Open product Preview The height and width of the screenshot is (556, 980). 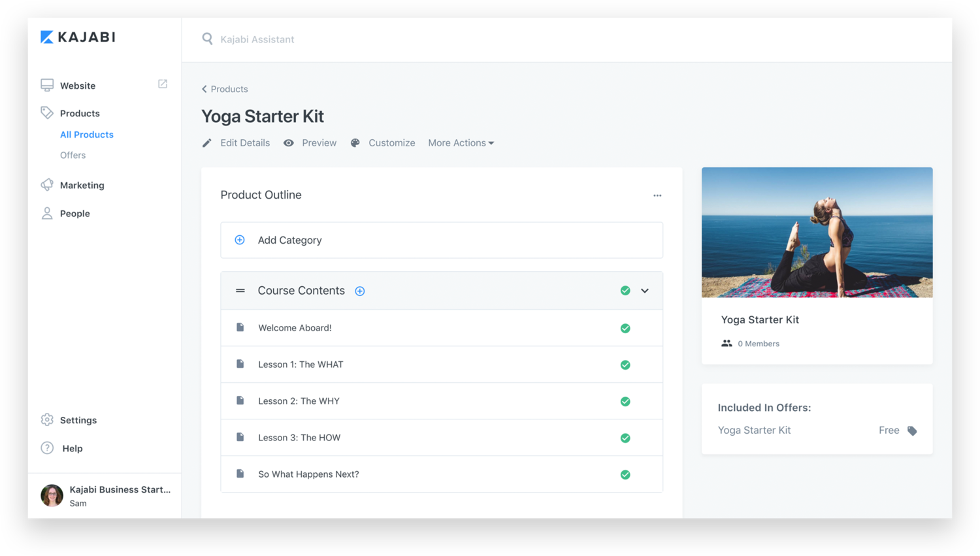[x=319, y=143]
